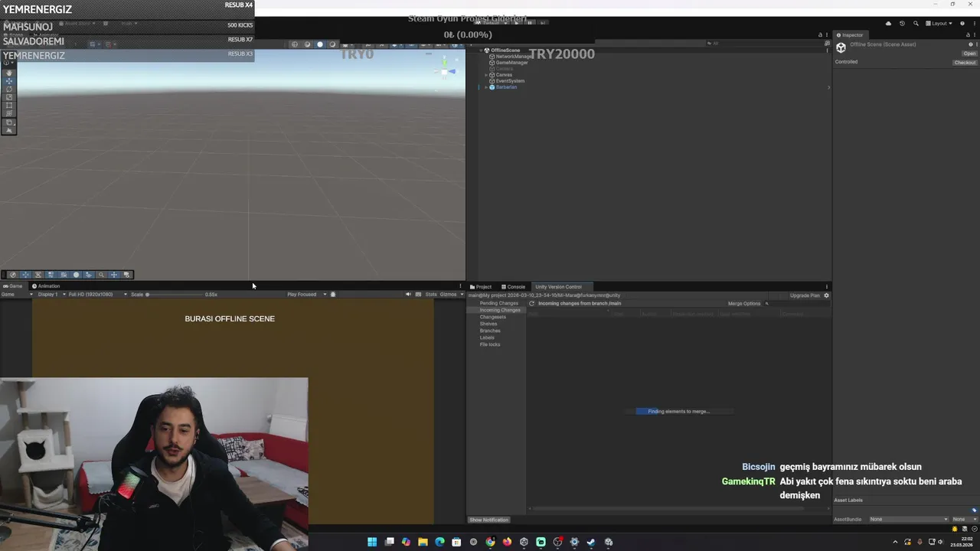980x551 pixels.
Task: Collapse the OfflineScene in Hierarchy
Action: (481, 51)
